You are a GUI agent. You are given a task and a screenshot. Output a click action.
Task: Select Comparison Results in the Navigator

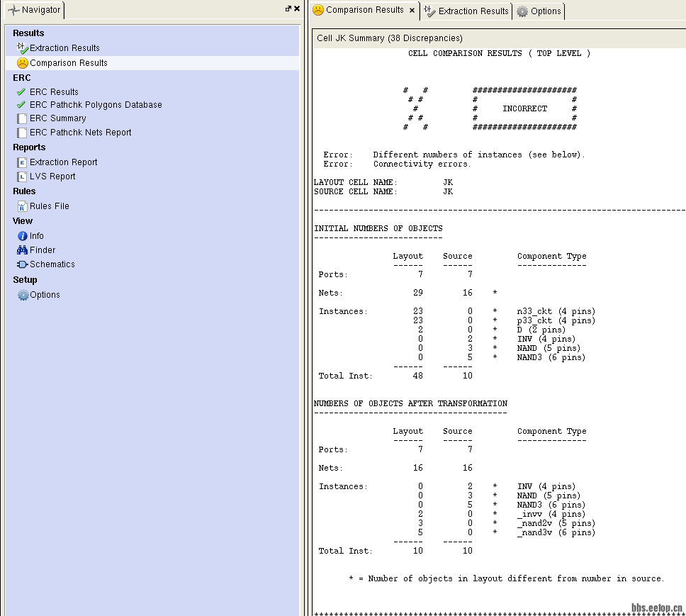tap(69, 63)
